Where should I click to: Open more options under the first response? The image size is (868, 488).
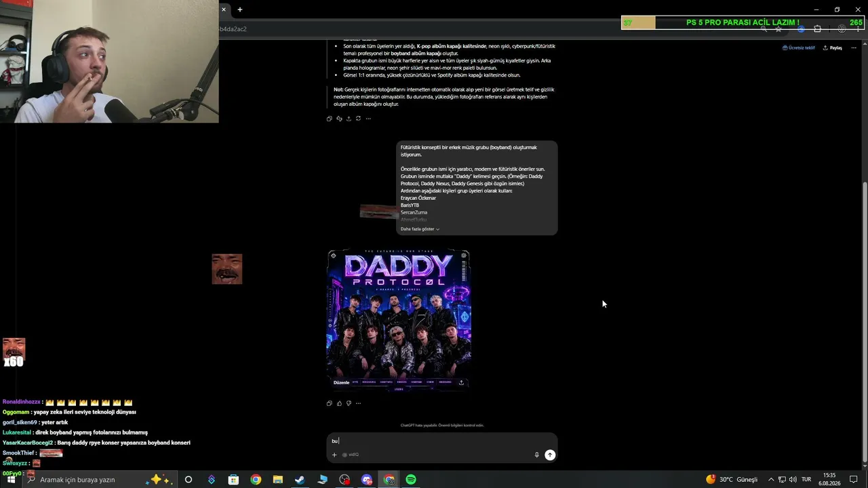click(x=368, y=119)
